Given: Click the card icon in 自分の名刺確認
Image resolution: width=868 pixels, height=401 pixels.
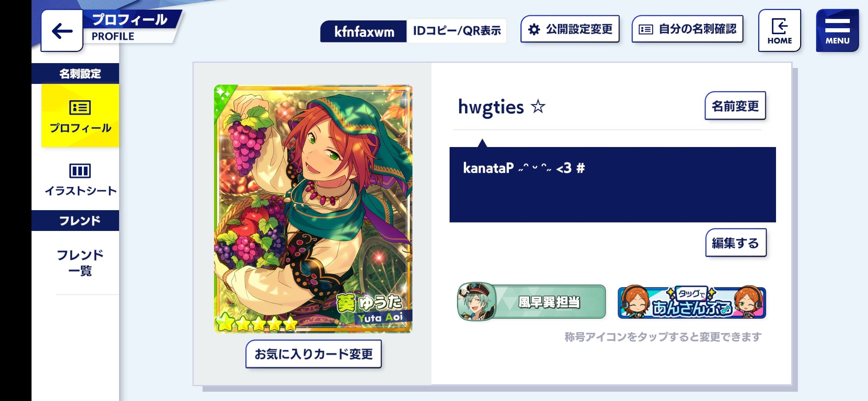Looking at the screenshot, I should tap(645, 29).
